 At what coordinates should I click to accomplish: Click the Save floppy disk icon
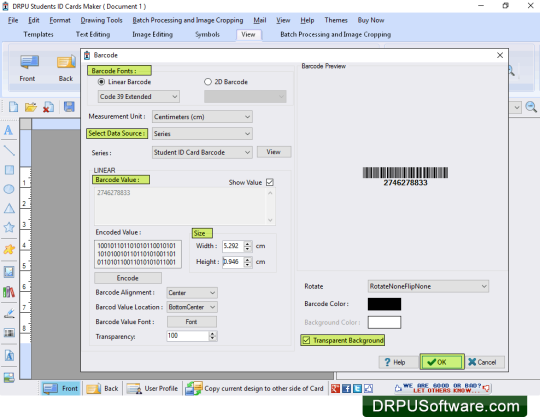[x=69, y=107]
